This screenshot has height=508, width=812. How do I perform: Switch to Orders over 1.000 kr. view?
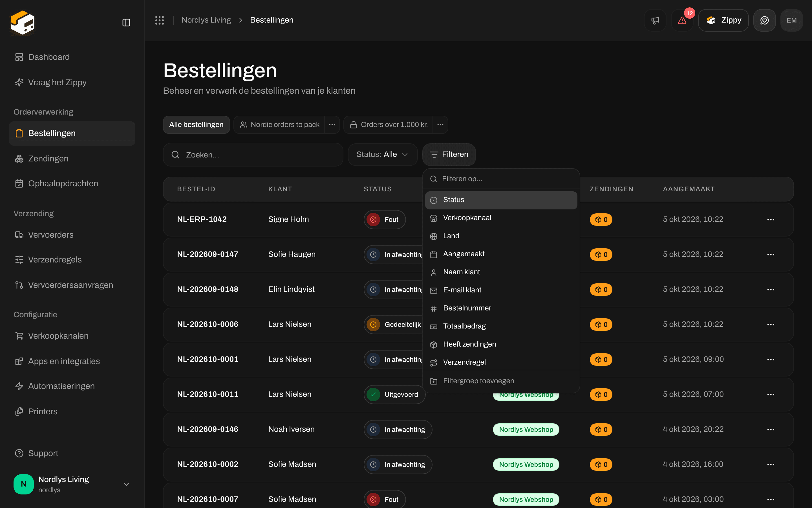[x=389, y=125]
